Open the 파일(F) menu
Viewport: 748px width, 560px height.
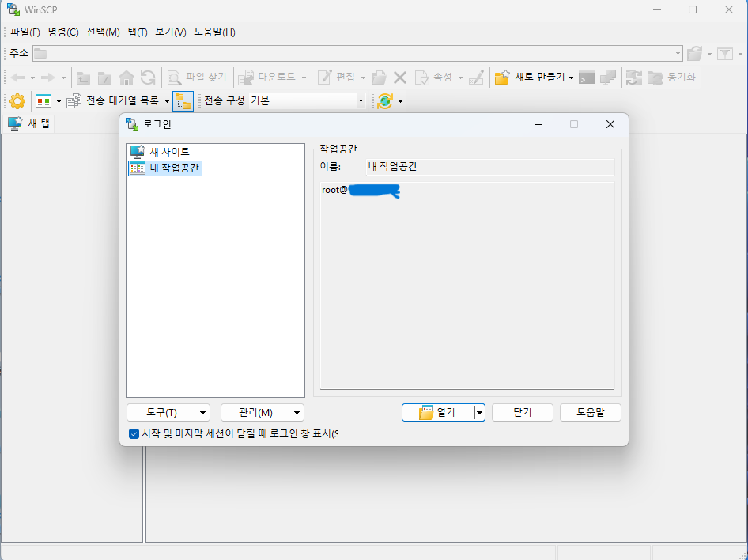pos(25,32)
